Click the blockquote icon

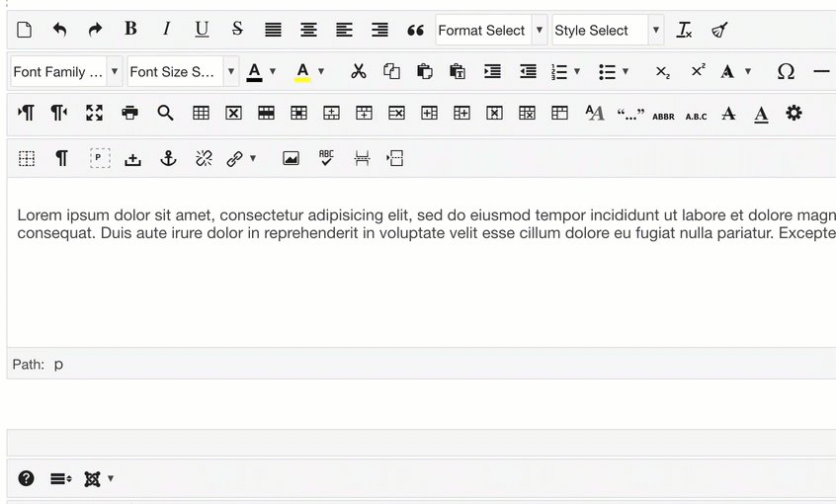415,31
